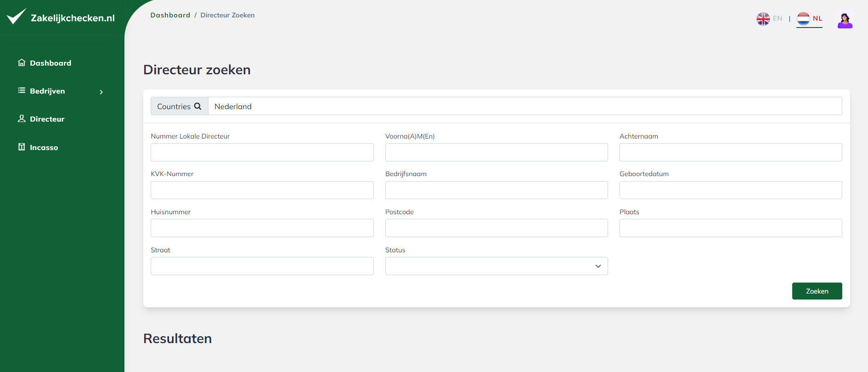Screen dimensions: 868x372
Task: Focus the Geboortedatum input field
Action: [731, 190]
